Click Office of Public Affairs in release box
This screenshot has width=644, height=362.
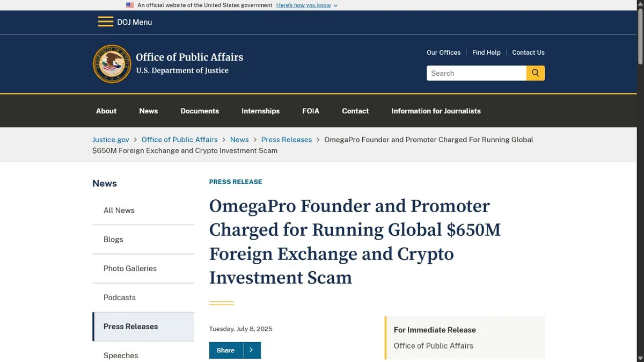tap(434, 346)
